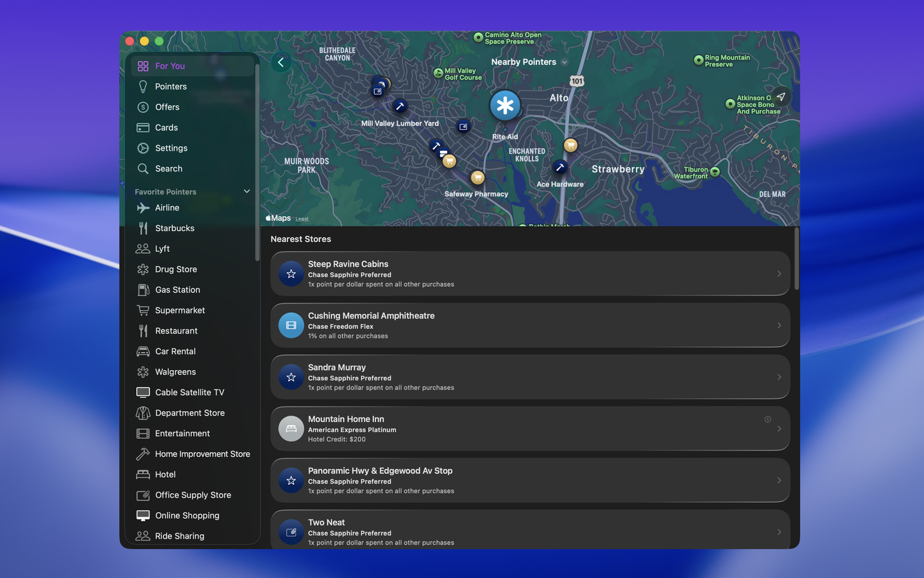Click the Ace Hardware hammer pin
Screen dimensions: 924x578
point(560,167)
